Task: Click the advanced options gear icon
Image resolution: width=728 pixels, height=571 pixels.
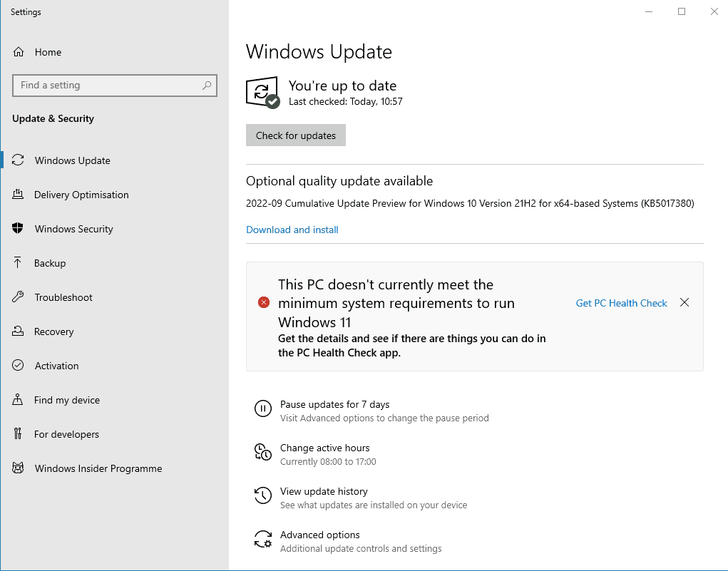Action: (x=263, y=539)
